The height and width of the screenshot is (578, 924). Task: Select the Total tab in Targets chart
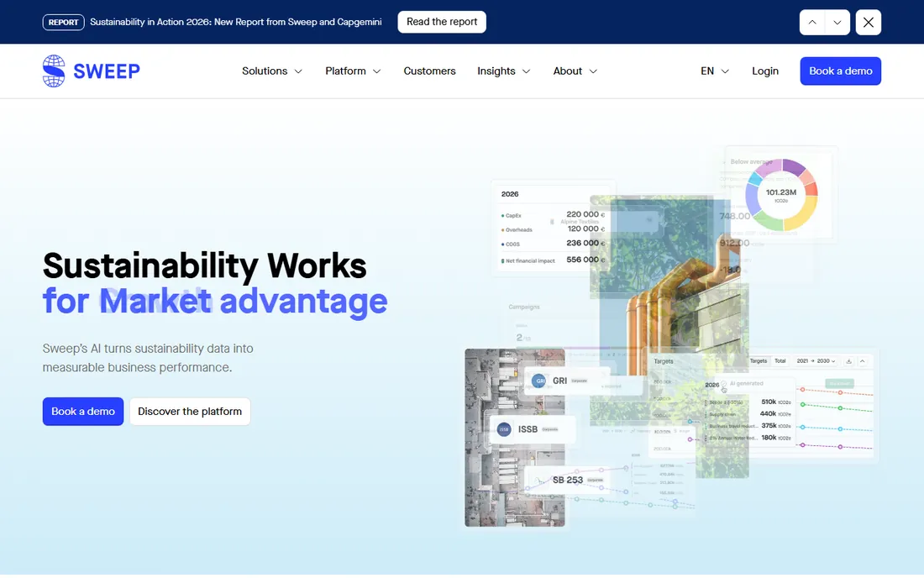(780, 360)
